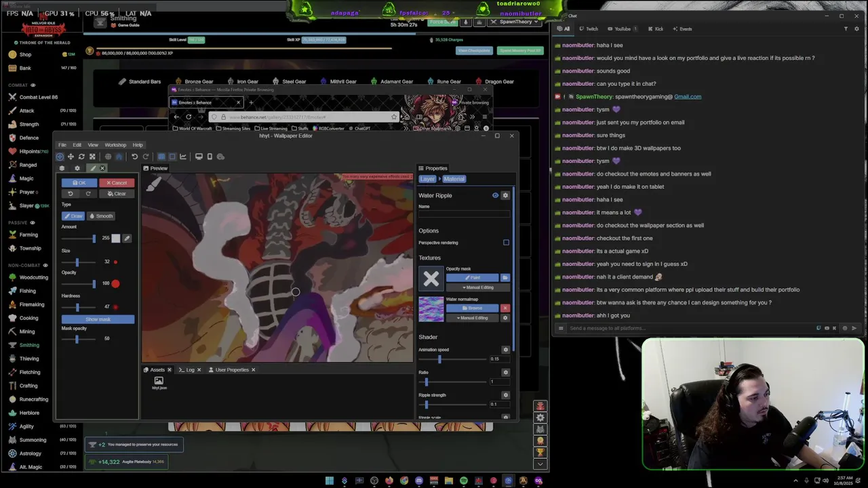This screenshot has width=868, height=488.
Task: Click the blue selection cursor tool
Action: pyautogui.click(x=60, y=157)
